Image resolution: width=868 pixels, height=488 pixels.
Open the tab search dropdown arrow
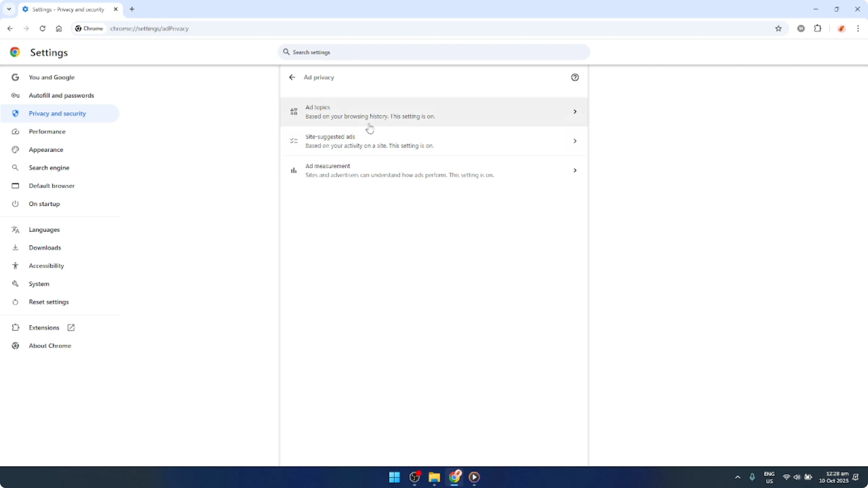(9, 9)
